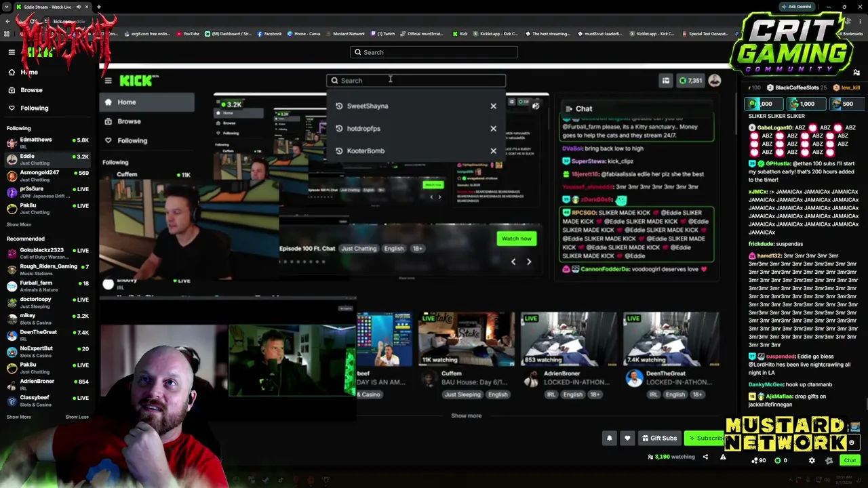Click the inner Kick search field
The image size is (868, 488).
point(416,81)
